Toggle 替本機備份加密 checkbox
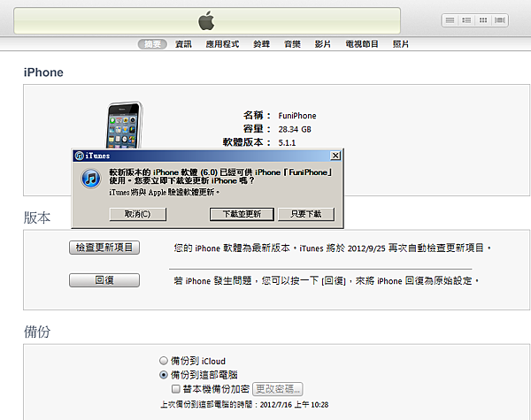Image resolution: width=531 pixels, height=420 pixels. (x=175, y=389)
